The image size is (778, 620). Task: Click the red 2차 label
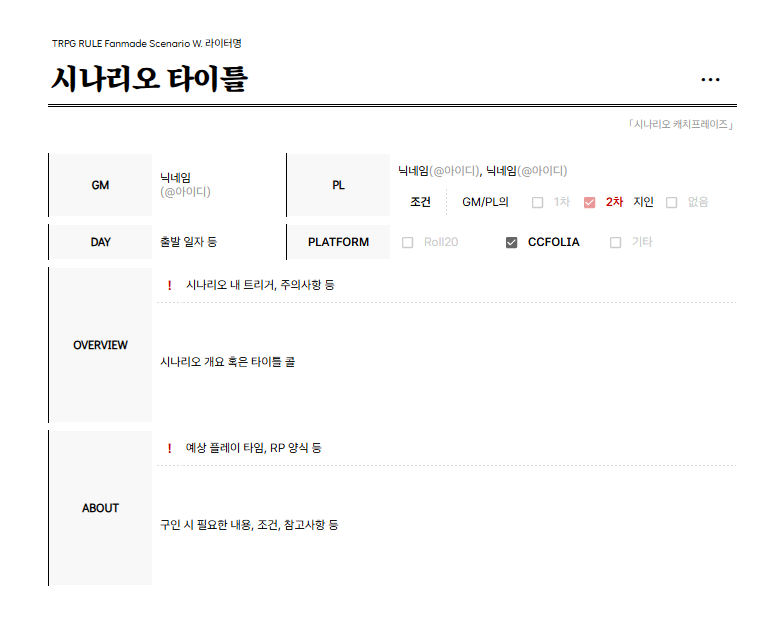pyautogui.click(x=614, y=202)
